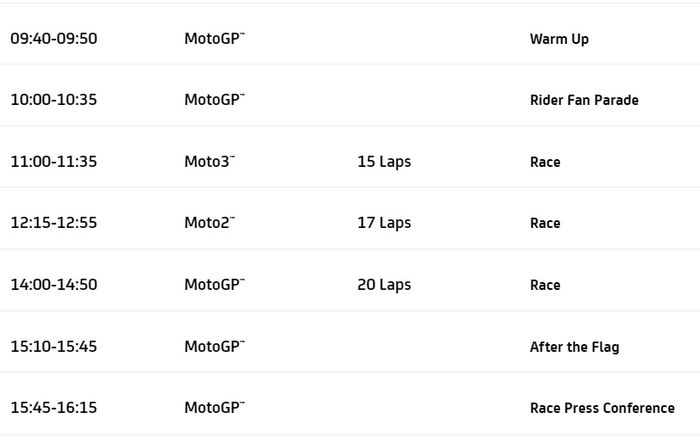700x437 pixels.
Task: Open the After the Flag session
Action: click(x=574, y=347)
